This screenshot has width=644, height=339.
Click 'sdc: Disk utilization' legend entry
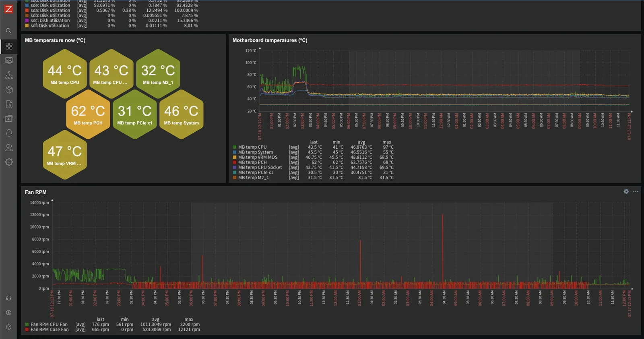click(x=50, y=21)
